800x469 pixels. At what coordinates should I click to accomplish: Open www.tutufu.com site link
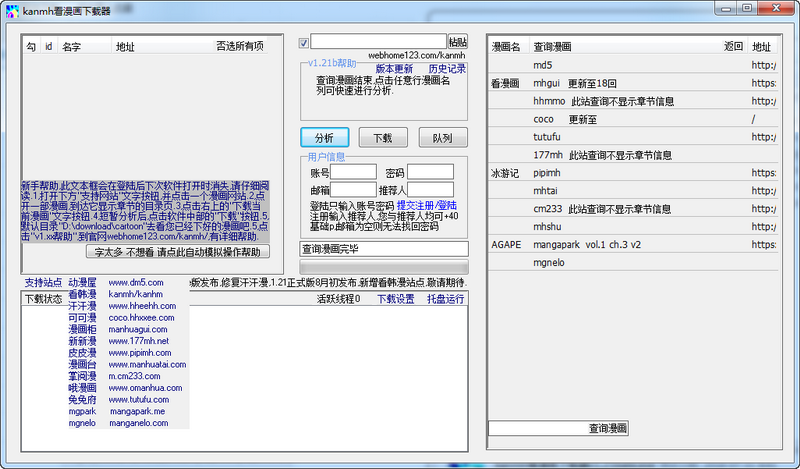[139, 400]
